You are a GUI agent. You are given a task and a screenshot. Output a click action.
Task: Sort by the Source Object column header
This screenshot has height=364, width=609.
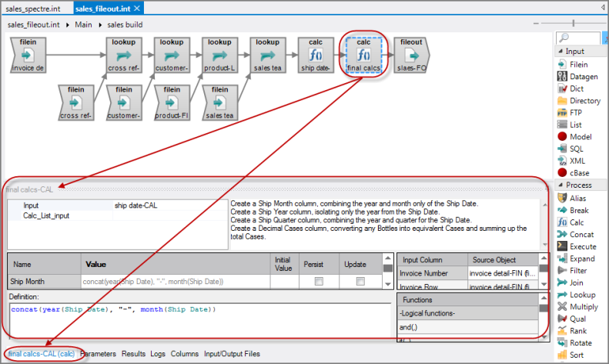(503, 259)
